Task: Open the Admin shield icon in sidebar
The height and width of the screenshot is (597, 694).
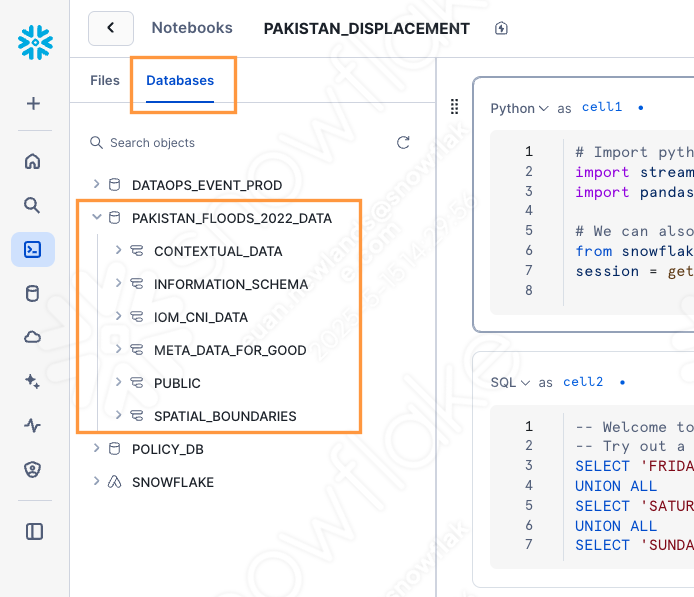Action: [x=32, y=469]
